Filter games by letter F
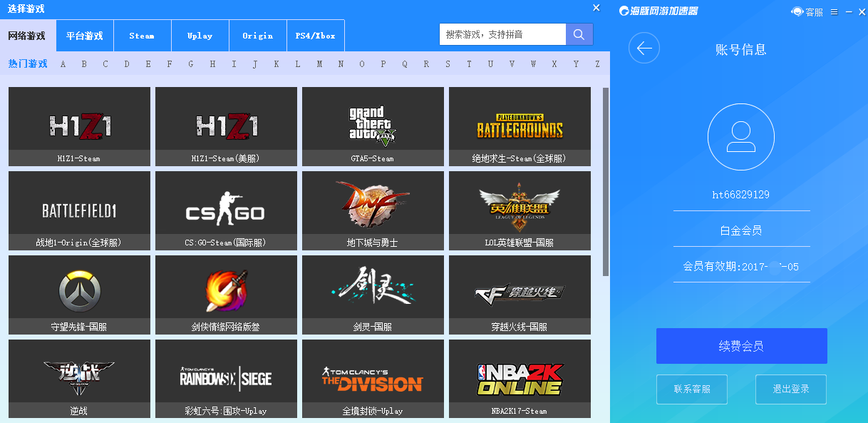 [x=170, y=64]
